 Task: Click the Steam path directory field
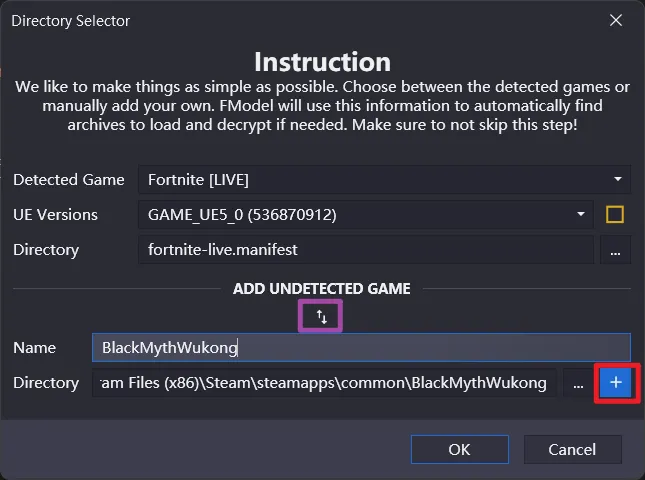point(324,383)
